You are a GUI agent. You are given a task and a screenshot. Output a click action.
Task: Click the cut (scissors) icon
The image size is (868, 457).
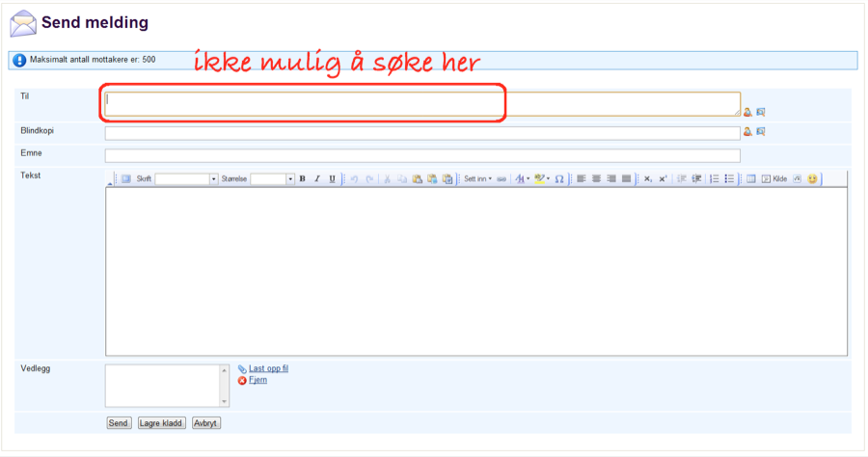tap(387, 178)
